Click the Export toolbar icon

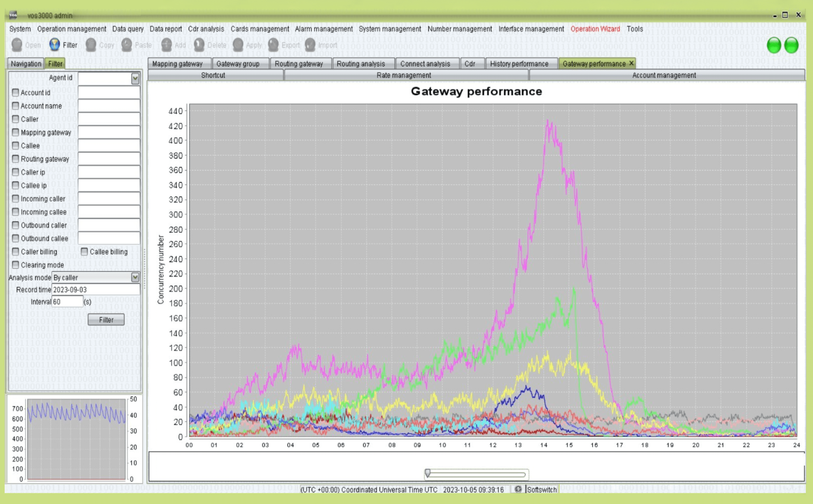tap(273, 45)
